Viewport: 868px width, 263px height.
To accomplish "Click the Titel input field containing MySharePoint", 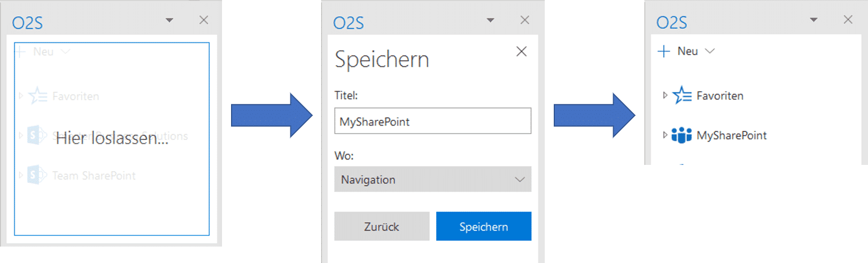I will (x=432, y=121).
